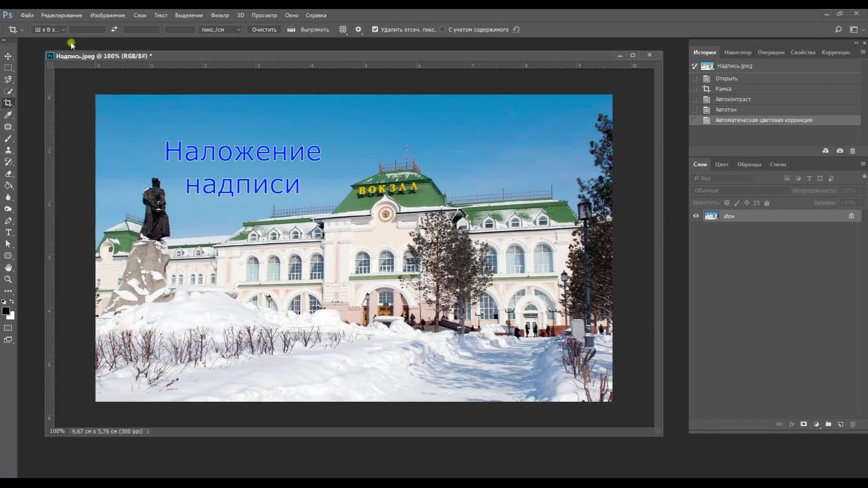Select the Healing Brush tool

click(x=8, y=127)
